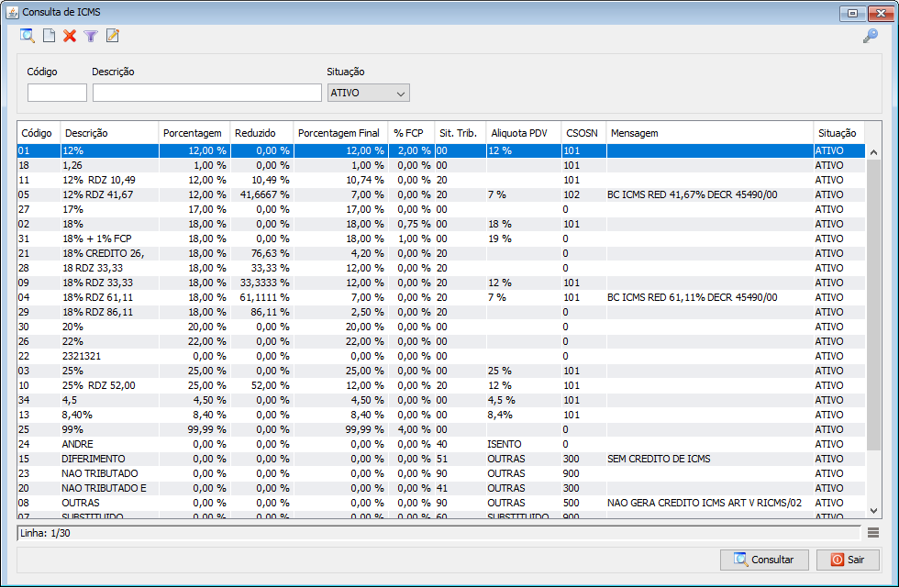Click the Linha: 1/30 status bar
Image resolution: width=899 pixels, height=588 pixels.
click(438, 533)
